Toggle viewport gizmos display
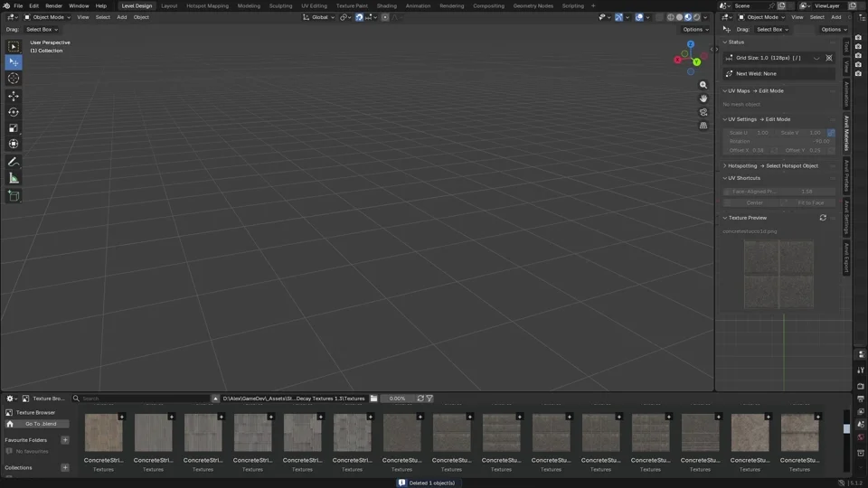Screen dimensions: 868x488 [618, 17]
